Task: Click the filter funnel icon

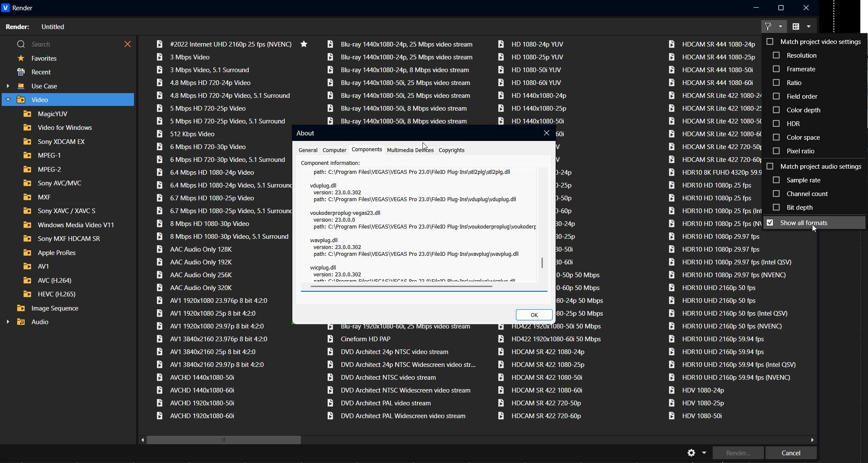Action: tap(768, 26)
